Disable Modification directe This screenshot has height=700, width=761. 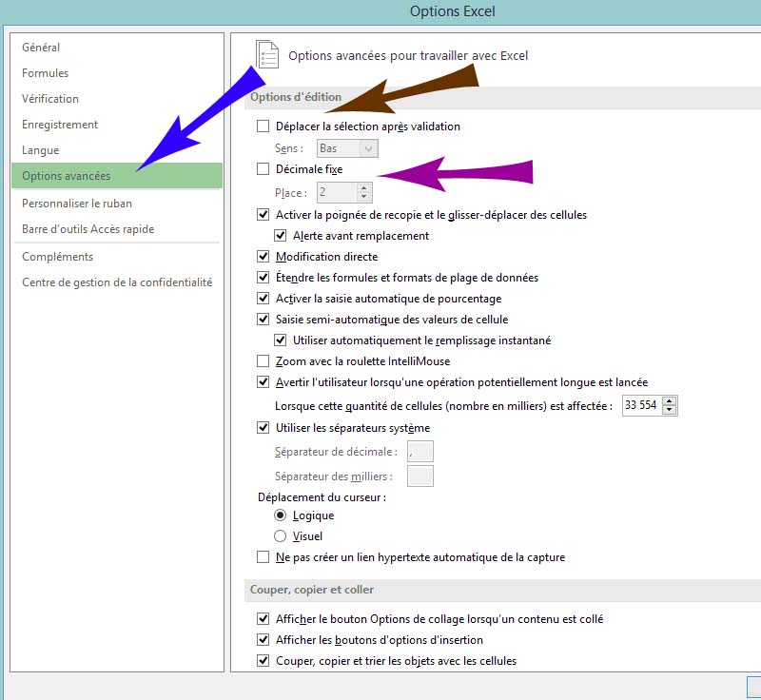coord(263,256)
